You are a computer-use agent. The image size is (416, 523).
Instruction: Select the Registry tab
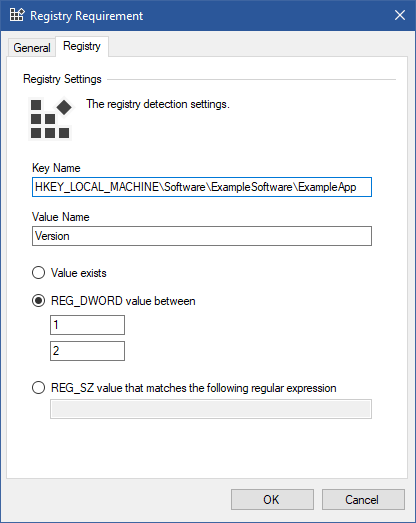point(82,46)
